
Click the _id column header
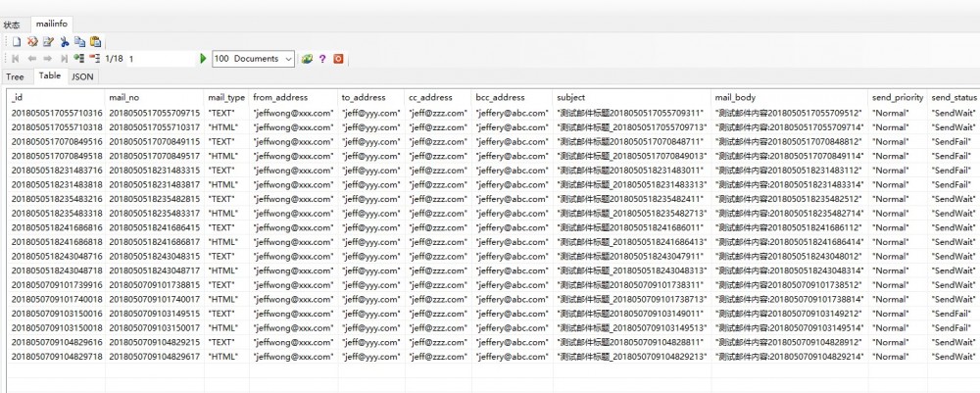coord(56,97)
